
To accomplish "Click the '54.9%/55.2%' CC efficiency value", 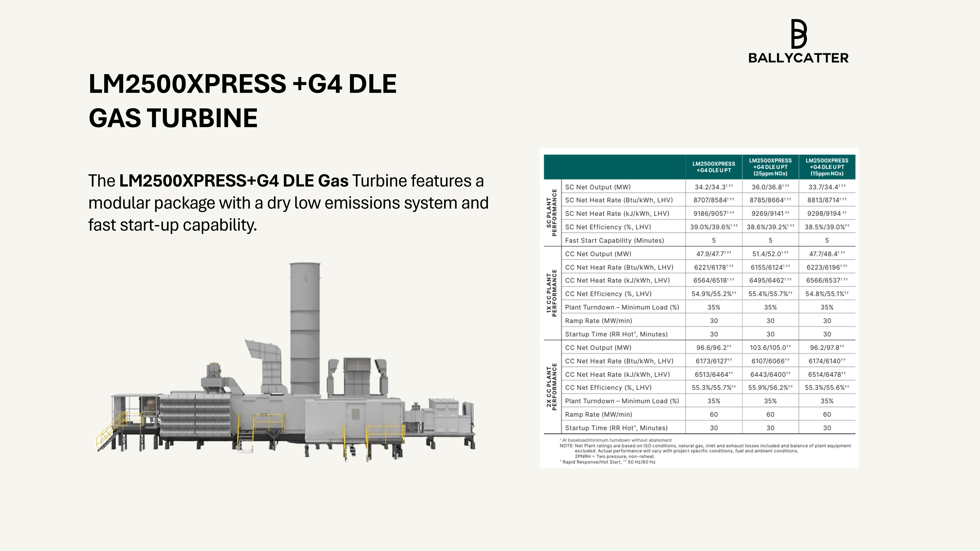I will click(714, 294).
